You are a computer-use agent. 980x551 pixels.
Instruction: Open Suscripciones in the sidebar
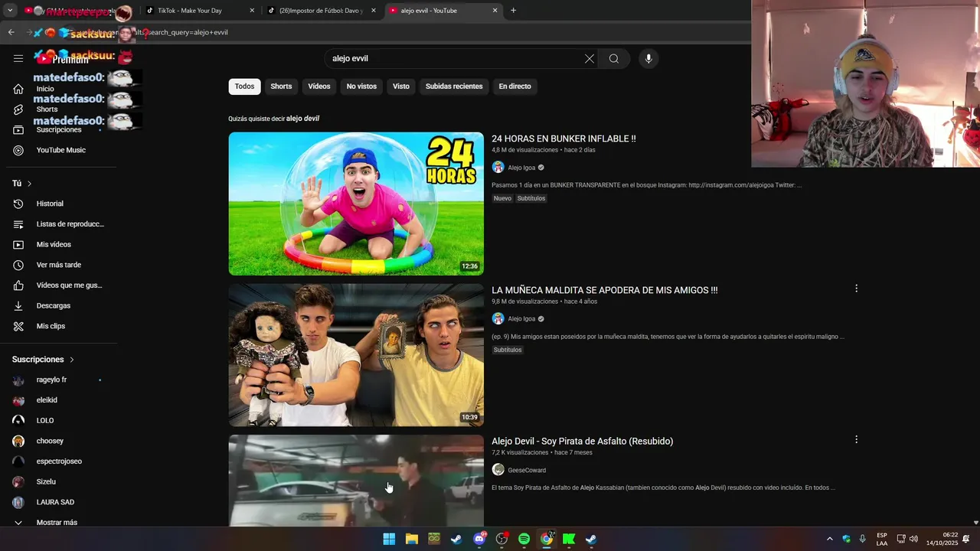(58, 130)
